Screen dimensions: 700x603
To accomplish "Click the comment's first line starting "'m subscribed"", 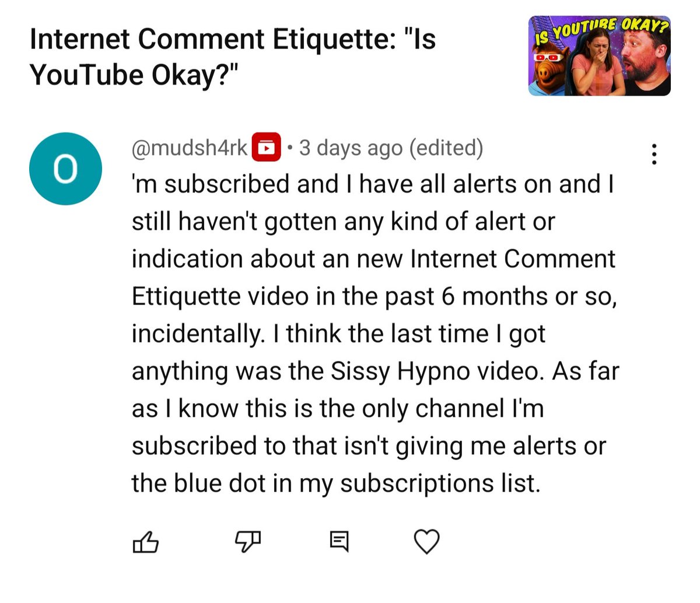I will (373, 184).
